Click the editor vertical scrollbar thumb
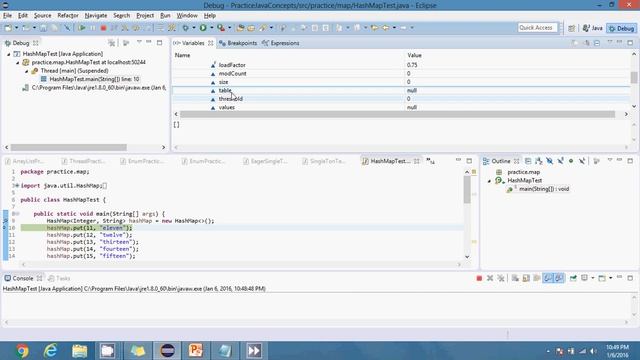 467,189
